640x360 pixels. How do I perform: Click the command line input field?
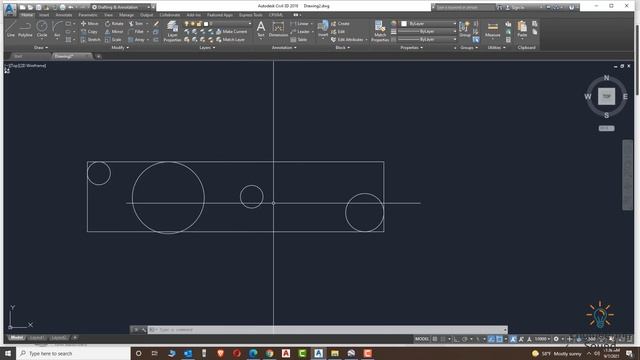pyautogui.click(x=327, y=330)
